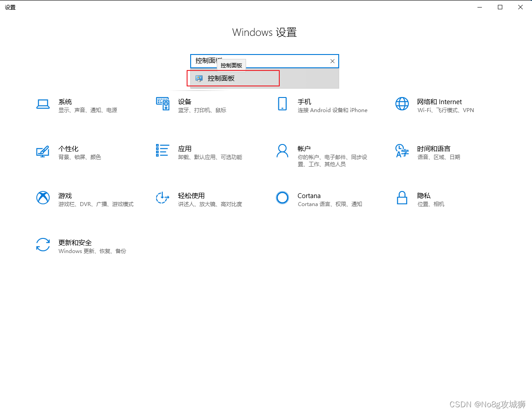Viewport: 532px width, 413px height.
Task: Open 更新和安全 settings title
Action: point(75,243)
